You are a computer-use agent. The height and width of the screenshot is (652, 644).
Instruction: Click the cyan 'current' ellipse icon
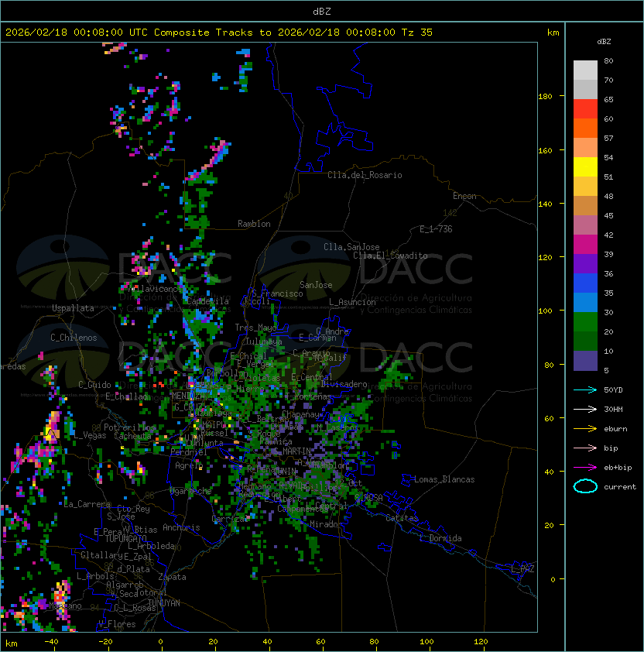[x=585, y=486]
